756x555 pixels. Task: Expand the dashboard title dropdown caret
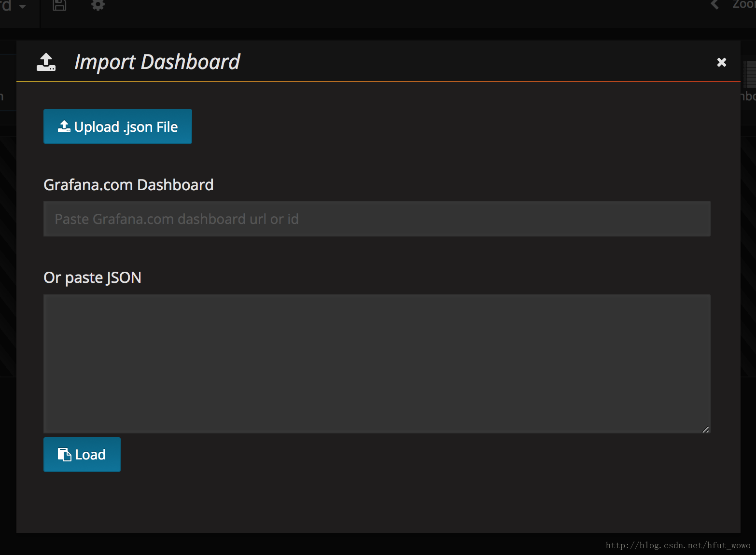pos(22,7)
